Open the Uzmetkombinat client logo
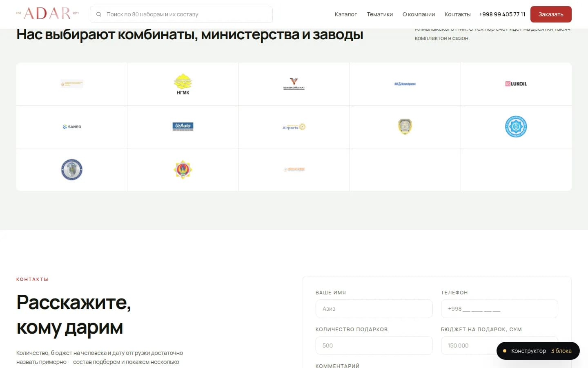Image resolution: width=588 pixels, height=368 pixels. pos(294,83)
